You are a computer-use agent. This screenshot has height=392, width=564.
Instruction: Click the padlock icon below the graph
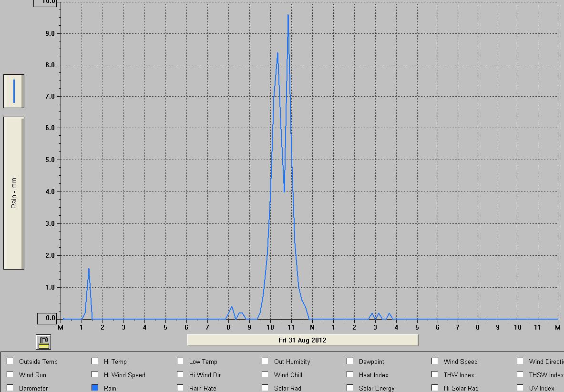[x=43, y=342]
